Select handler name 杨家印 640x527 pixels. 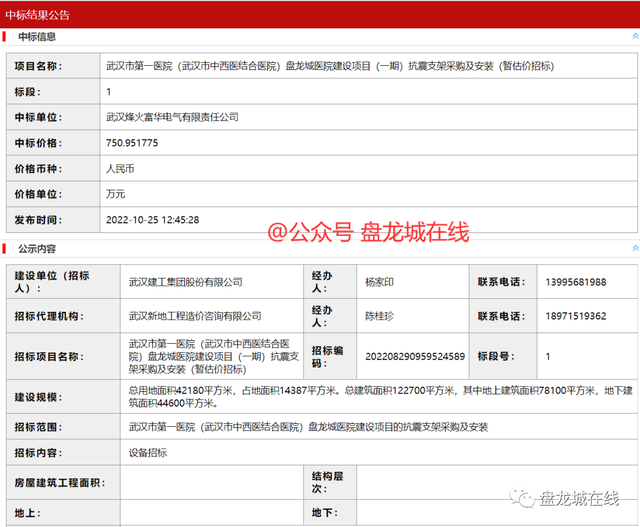pyautogui.click(x=379, y=282)
